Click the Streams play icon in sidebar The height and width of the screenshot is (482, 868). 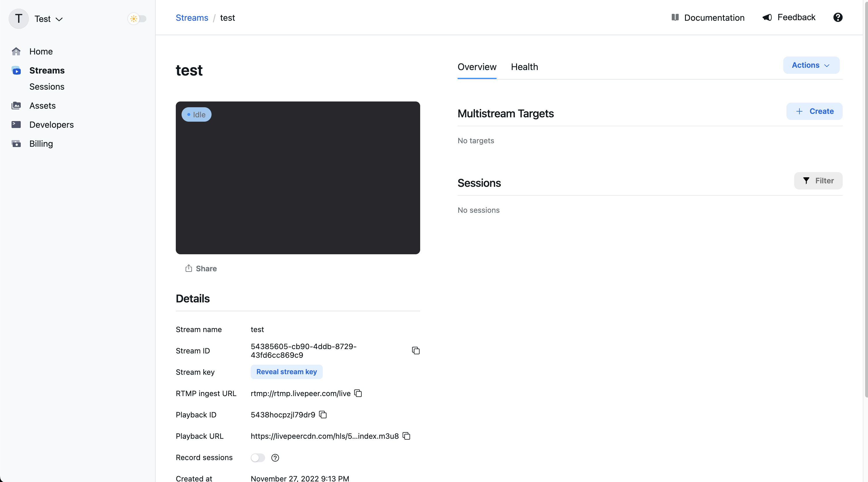click(x=16, y=70)
